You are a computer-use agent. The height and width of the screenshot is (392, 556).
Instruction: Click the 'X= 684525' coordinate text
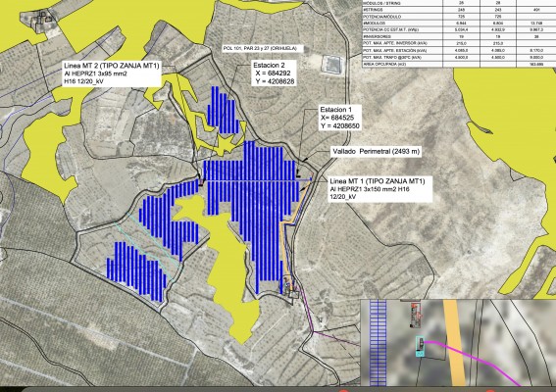tap(337, 118)
